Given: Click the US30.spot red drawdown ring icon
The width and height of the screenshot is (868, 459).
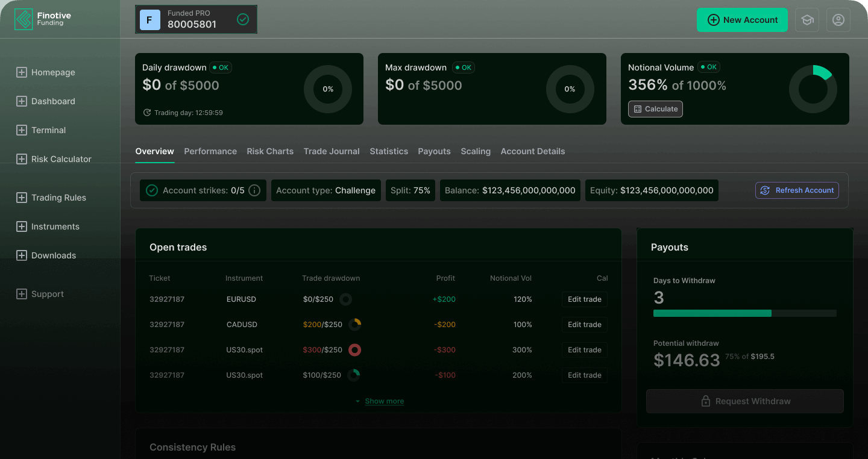Looking at the screenshot, I should click(x=354, y=350).
